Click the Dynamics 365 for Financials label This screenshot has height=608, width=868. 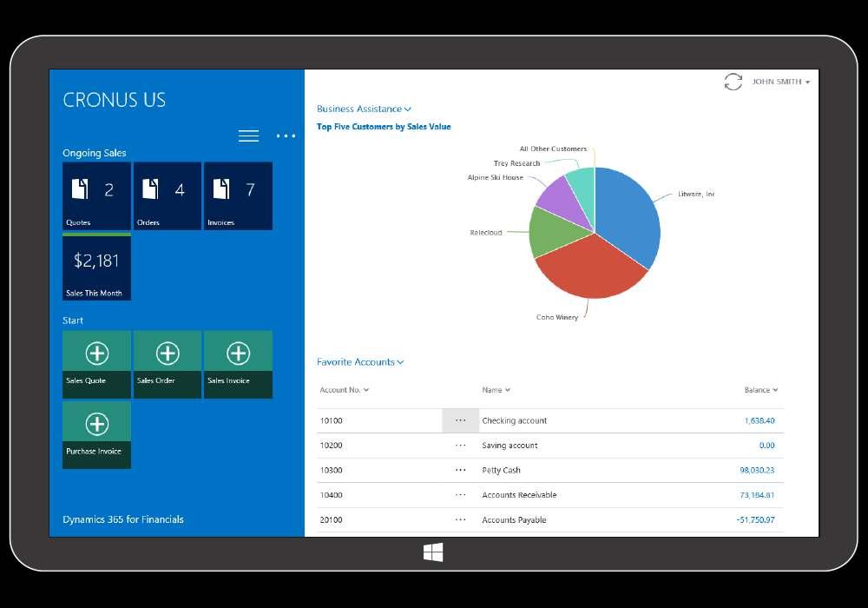(123, 519)
